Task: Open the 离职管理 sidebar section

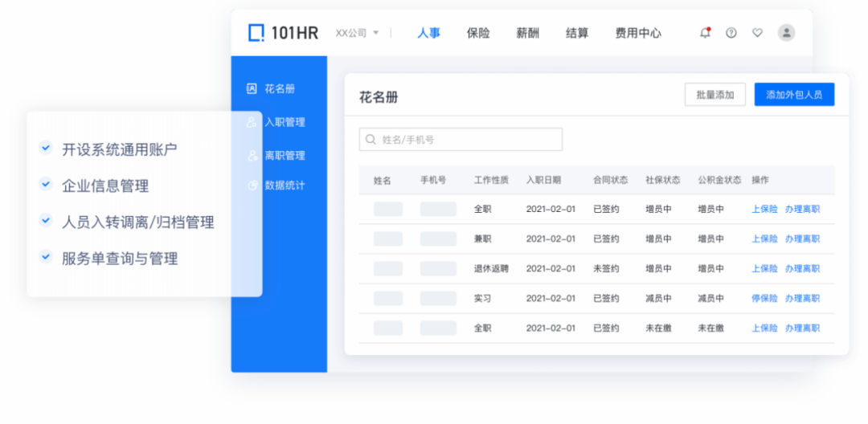Action: click(x=284, y=155)
